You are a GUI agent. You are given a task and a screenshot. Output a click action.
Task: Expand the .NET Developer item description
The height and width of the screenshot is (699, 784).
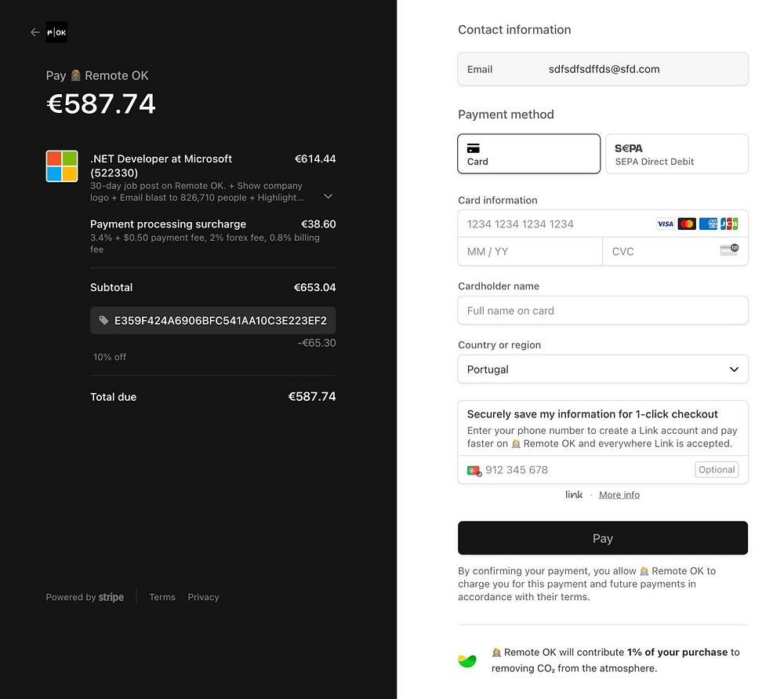click(328, 196)
